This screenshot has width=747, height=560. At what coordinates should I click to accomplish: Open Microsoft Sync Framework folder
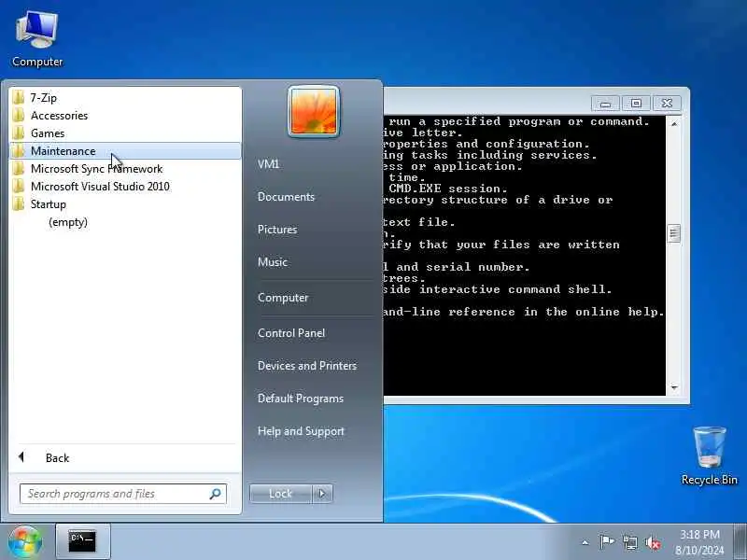[x=125, y=169]
